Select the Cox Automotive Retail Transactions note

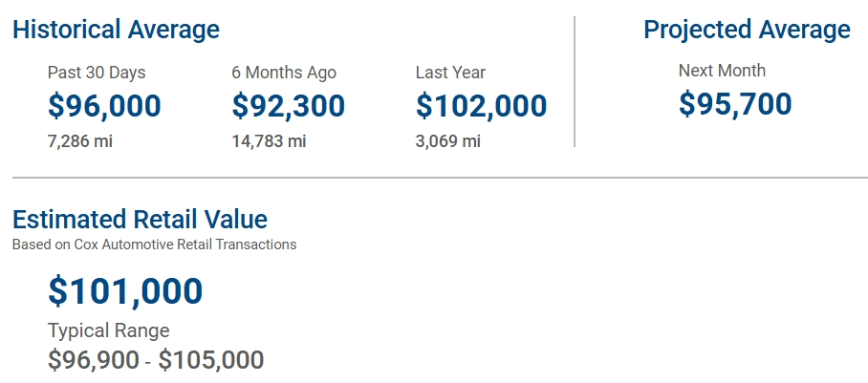pos(154,245)
